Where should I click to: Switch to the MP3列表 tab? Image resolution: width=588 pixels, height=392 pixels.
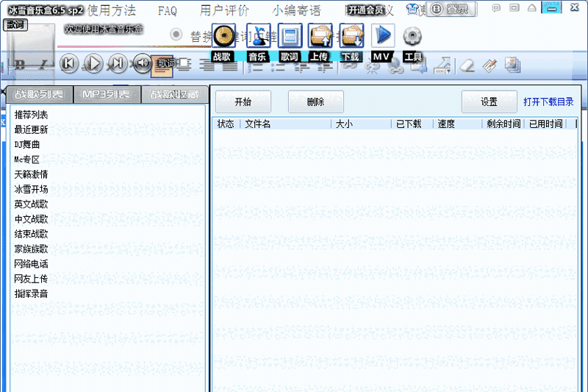(x=107, y=95)
